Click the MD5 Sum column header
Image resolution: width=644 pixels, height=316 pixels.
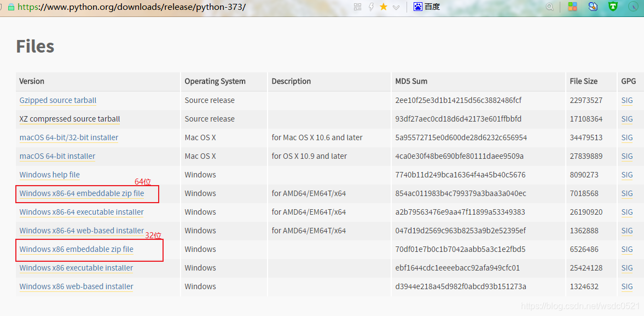pos(411,82)
